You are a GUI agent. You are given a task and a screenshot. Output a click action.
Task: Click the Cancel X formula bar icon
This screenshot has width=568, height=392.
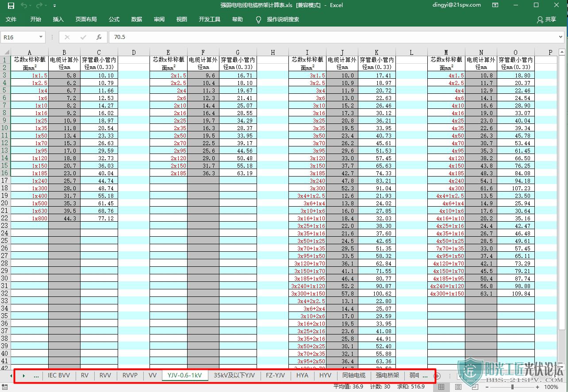point(67,38)
